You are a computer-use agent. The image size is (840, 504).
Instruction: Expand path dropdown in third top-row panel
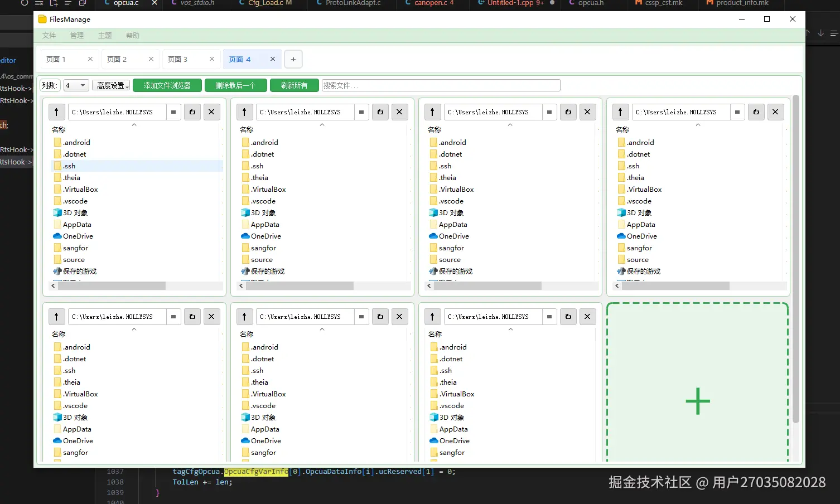coord(549,112)
